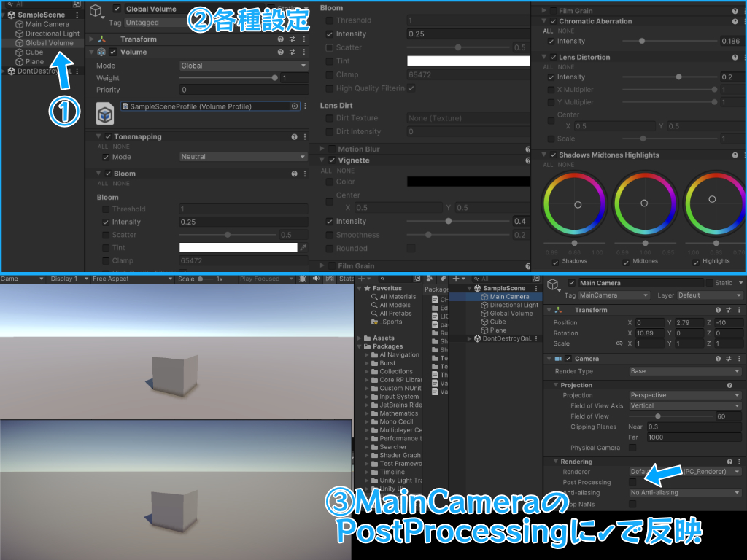Open the Layer Default dropdown
This screenshot has width=747, height=560.
click(x=710, y=295)
